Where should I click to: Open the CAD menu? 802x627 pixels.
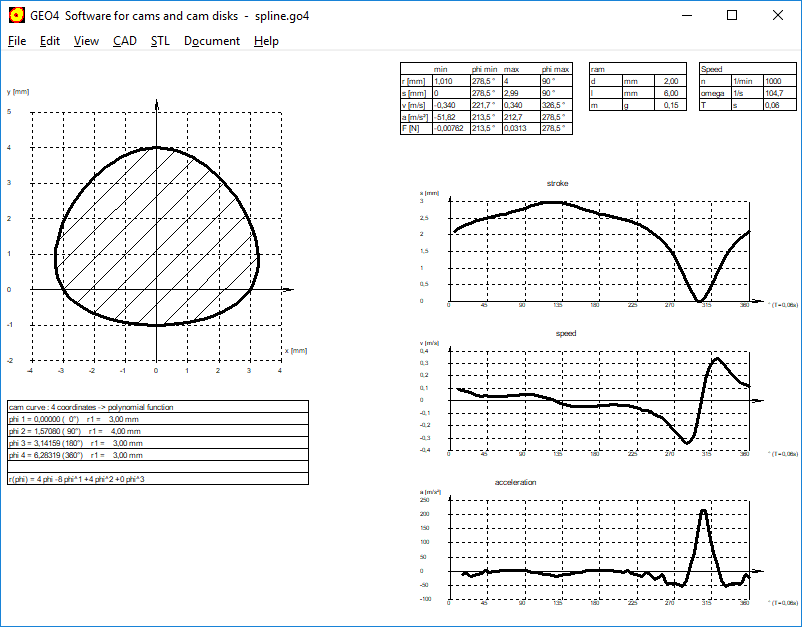[125, 41]
